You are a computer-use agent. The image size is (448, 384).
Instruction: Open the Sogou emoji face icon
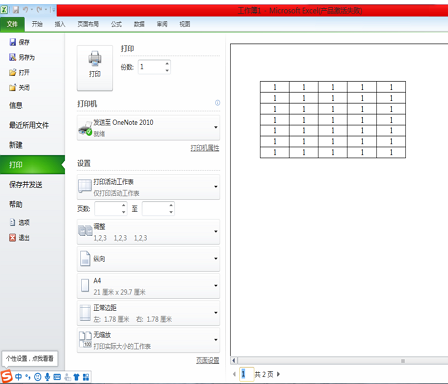(x=38, y=377)
